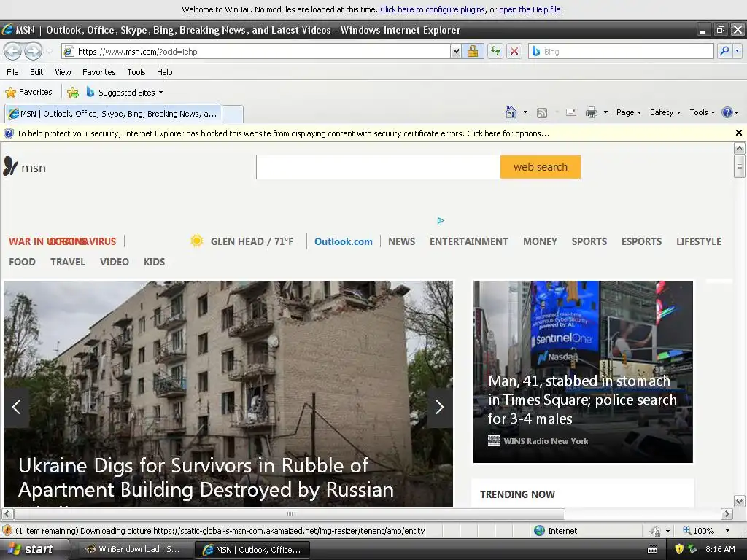The image size is (747, 560).
Task: Open the Times Square stabbing story thumbnail
Action: (x=583, y=371)
